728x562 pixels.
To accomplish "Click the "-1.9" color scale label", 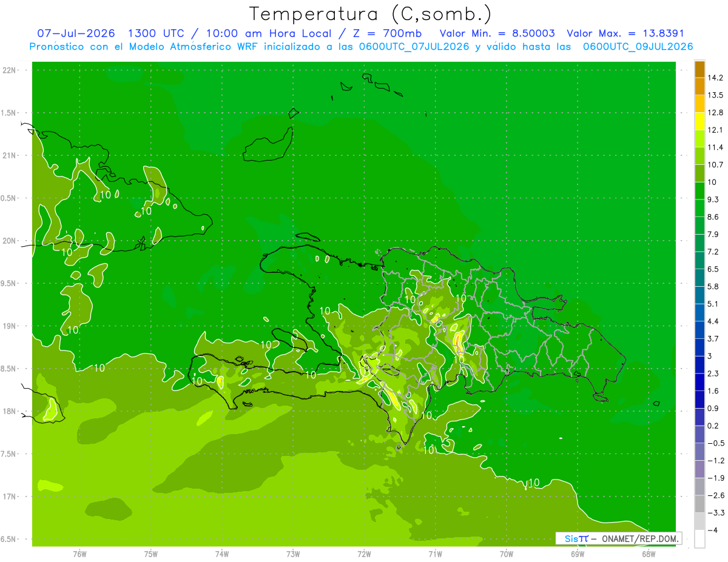I will coord(715,478).
